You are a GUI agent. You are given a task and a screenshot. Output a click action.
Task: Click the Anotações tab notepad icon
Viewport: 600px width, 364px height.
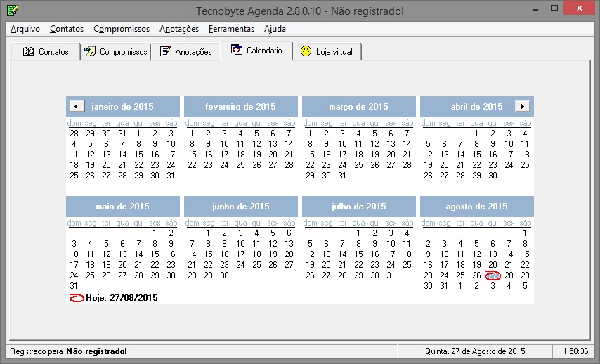(x=165, y=51)
